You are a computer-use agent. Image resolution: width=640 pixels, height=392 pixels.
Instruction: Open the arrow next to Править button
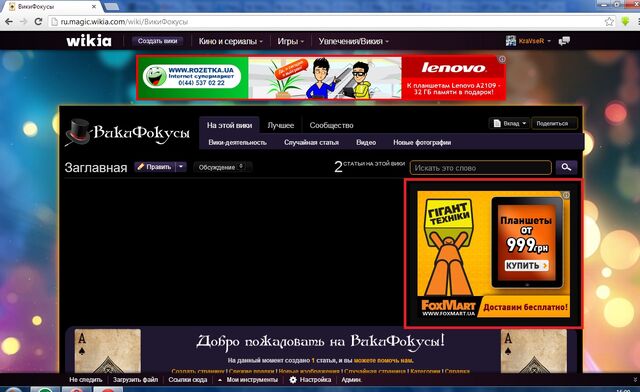coord(181,167)
